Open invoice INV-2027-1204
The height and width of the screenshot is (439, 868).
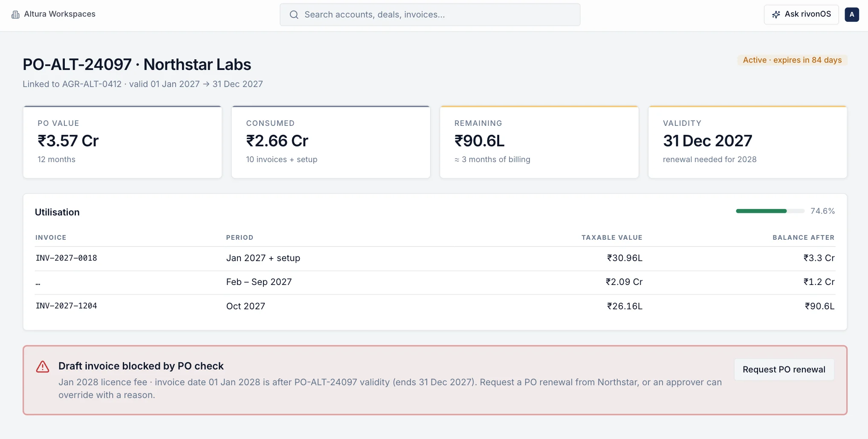(x=66, y=306)
